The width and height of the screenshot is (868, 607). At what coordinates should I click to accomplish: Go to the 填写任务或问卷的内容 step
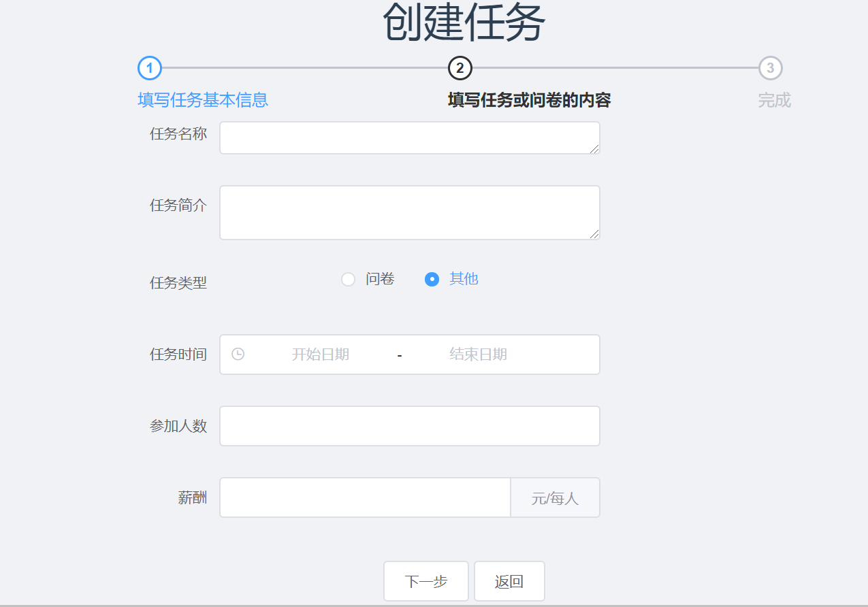point(529,101)
